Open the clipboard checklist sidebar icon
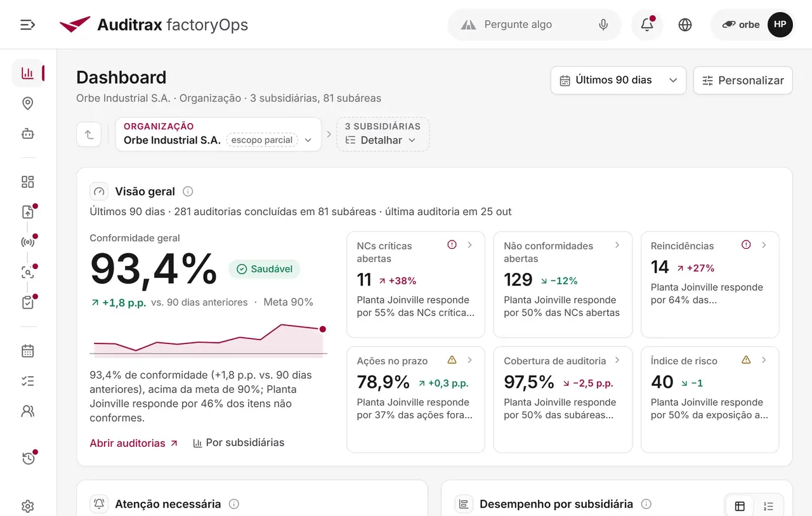The image size is (812, 516). click(27, 303)
